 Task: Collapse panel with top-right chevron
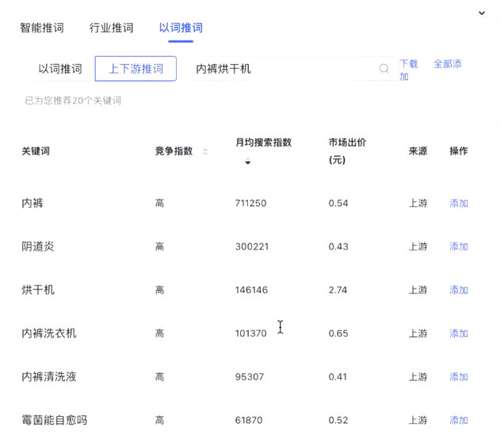482,13
